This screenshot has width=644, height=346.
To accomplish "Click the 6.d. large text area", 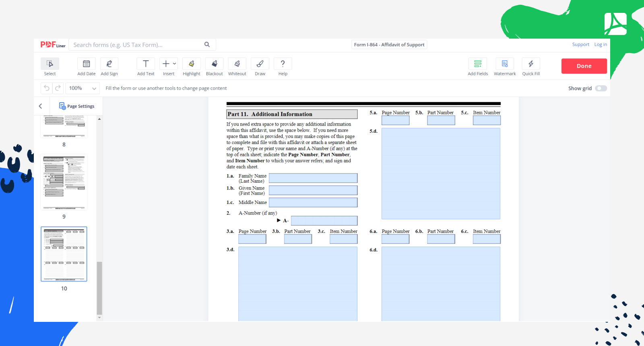I will point(441,284).
